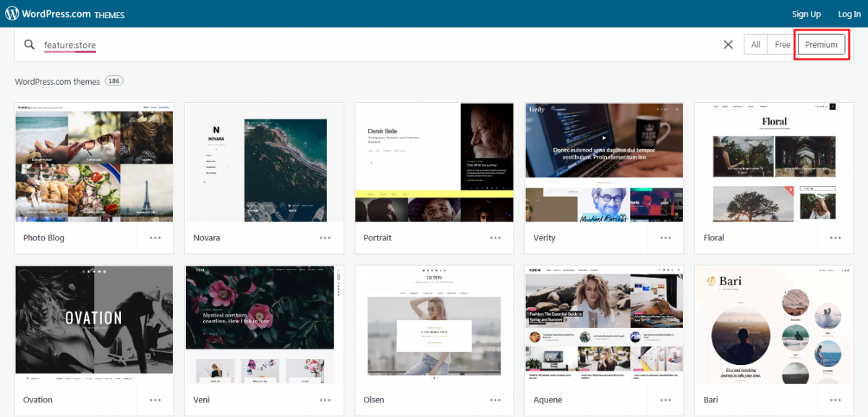Image resolution: width=868 pixels, height=417 pixels.
Task: Open the Verity theme thumbnail
Action: coord(604,162)
